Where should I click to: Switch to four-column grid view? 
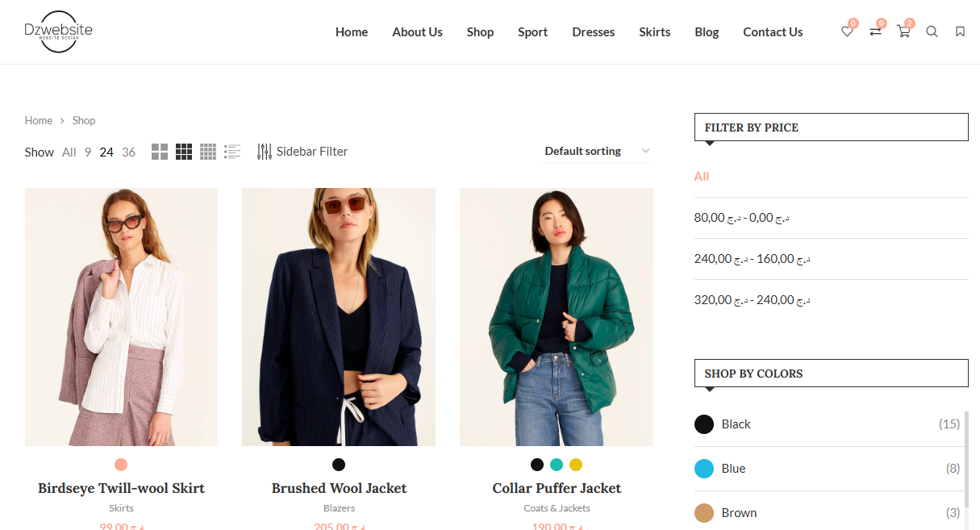(208, 152)
